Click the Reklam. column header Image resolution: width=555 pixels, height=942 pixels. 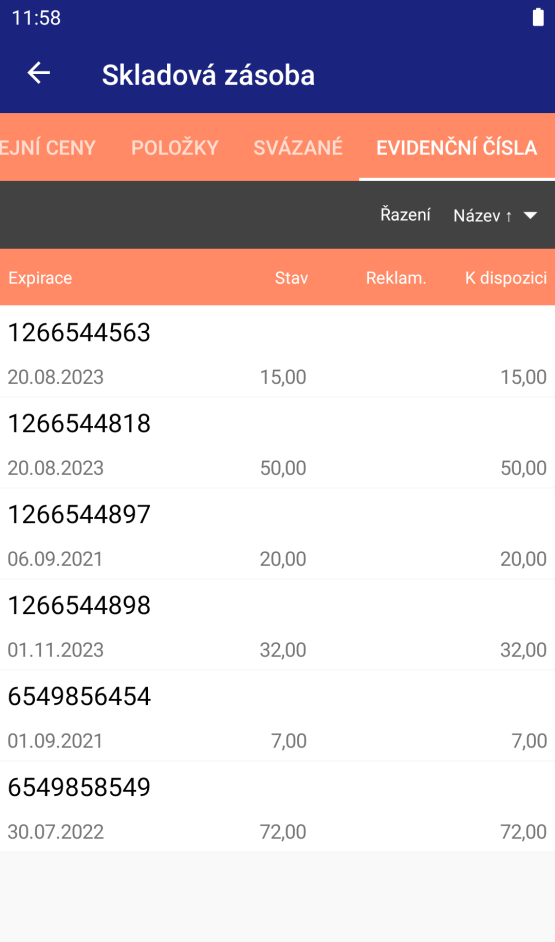[396, 278]
